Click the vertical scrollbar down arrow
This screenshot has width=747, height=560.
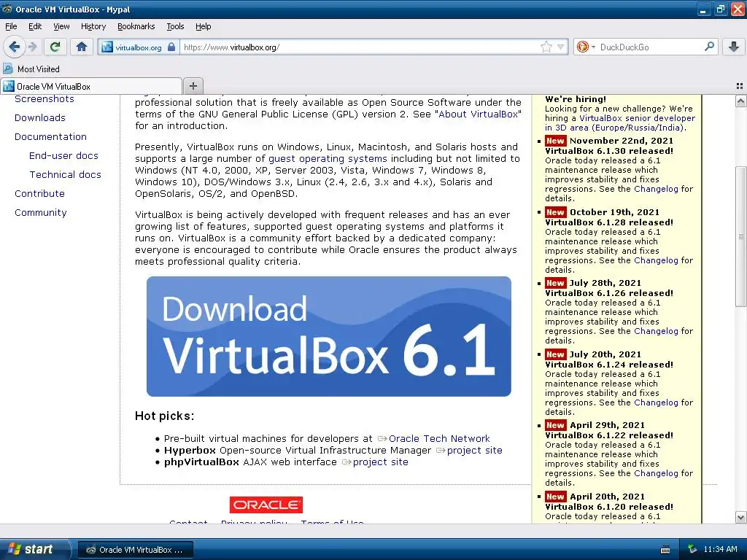pos(741,518)
